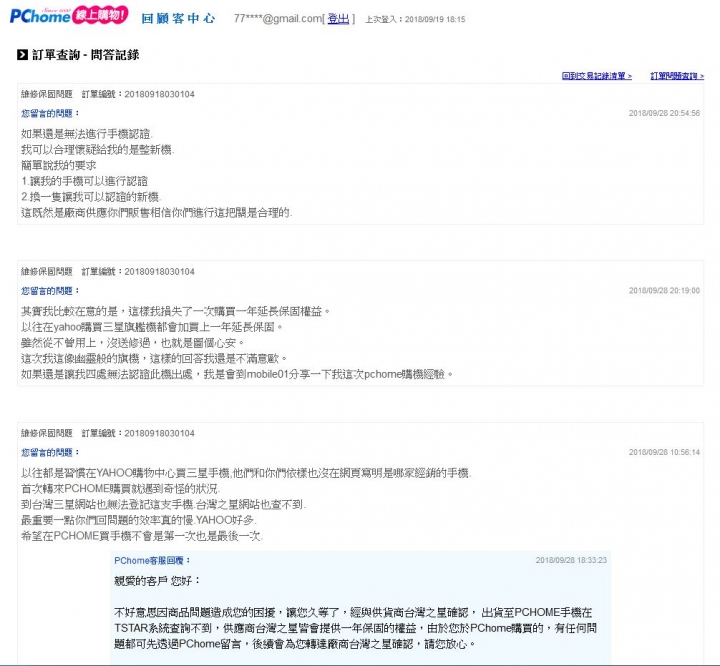The image size is (720, 666).
Task: Click the reply line starting TSTAR系統查詢不到
Action: point(355,628)
